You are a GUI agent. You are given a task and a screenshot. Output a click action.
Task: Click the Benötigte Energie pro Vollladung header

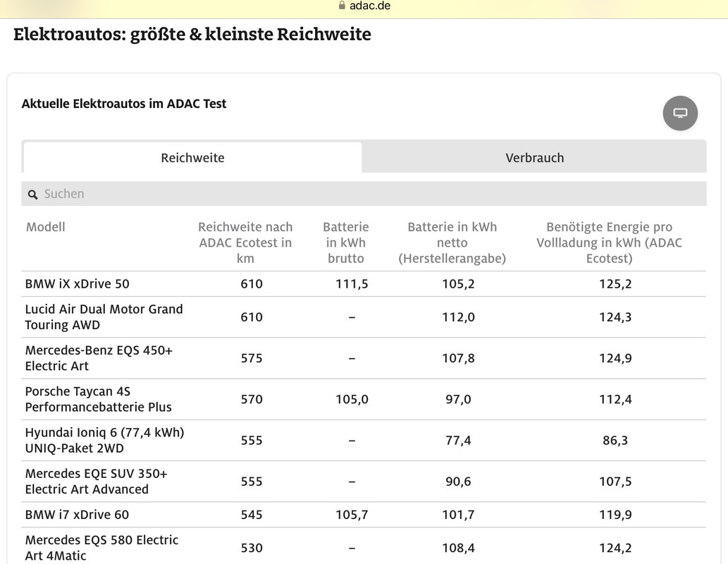coord(609,243)
